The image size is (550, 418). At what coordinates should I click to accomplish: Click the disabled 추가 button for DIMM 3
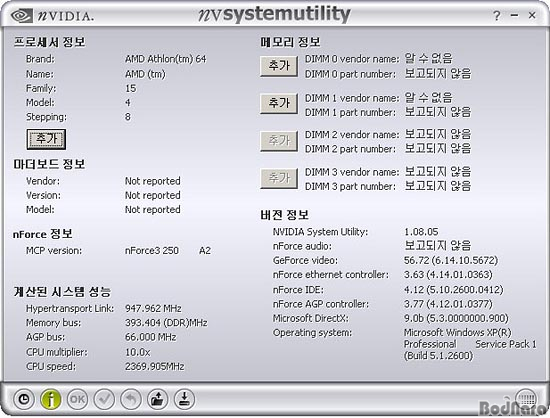pyautogui.click(x=279, y=178)
